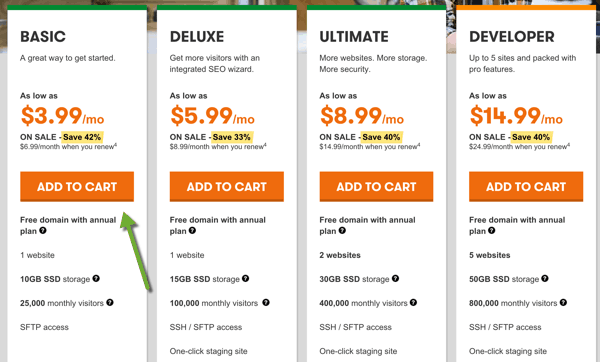
Task: Click help icon beside 50GB SSD storage
Action: click(x=545, y=278)
